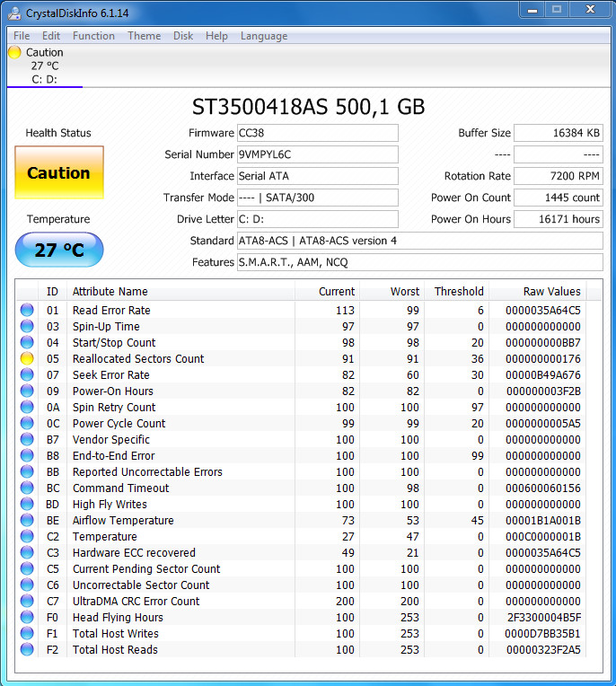Click the yellow Caution health status button
This screenshot has height=686, width=616.
pos(59,172)
